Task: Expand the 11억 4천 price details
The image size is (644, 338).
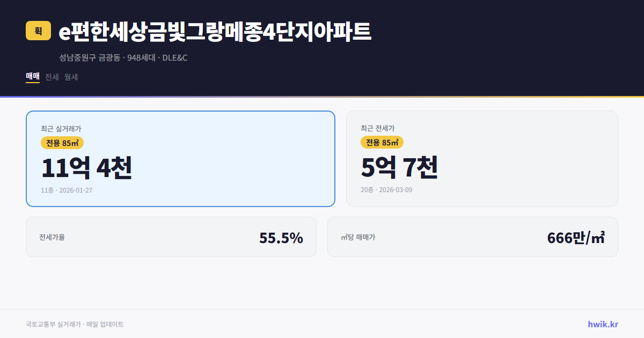Action: coord(86,168)
